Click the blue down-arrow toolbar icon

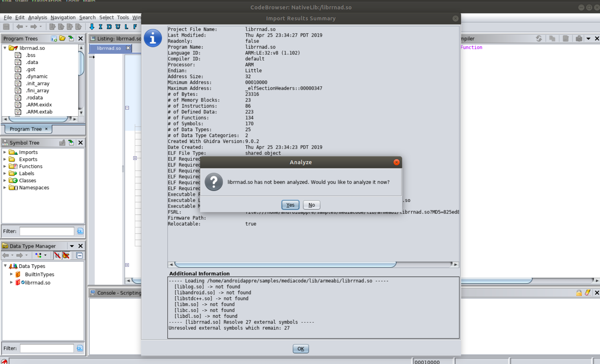point(92,27)
